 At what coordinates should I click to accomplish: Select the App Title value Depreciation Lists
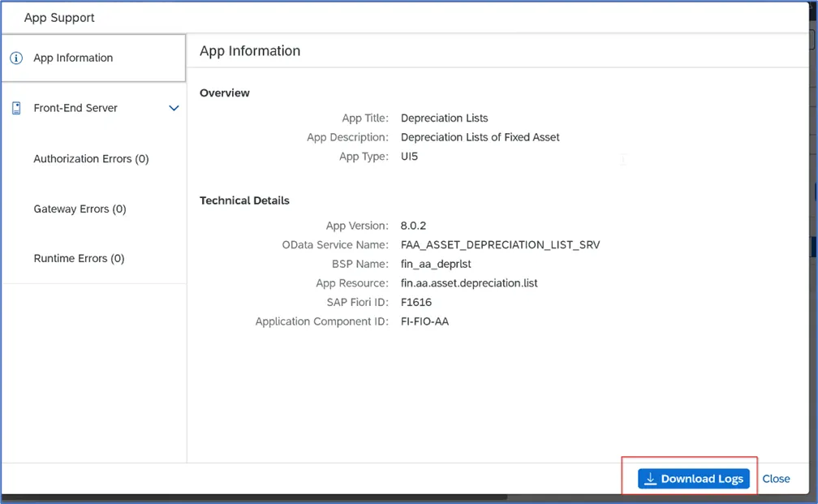[444, 118]
